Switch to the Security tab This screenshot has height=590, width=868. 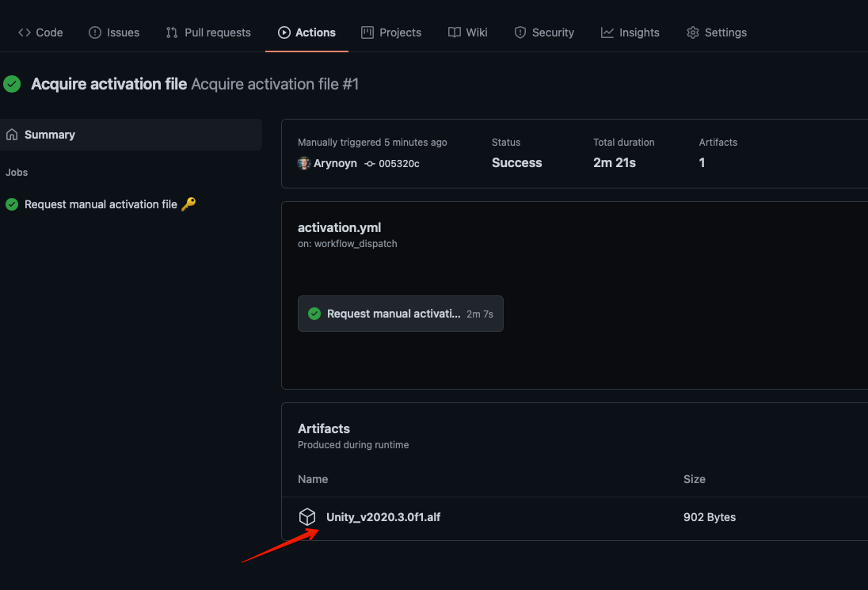point(544,32)
